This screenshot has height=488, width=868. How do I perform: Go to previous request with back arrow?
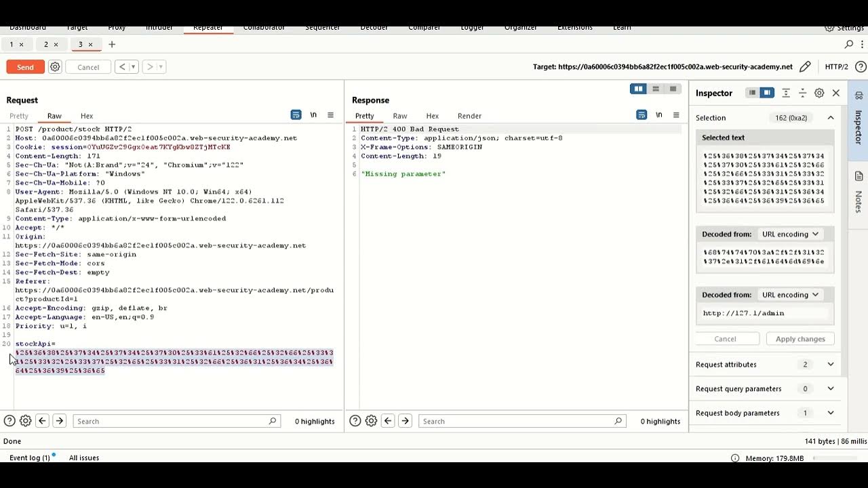point(121,67)
